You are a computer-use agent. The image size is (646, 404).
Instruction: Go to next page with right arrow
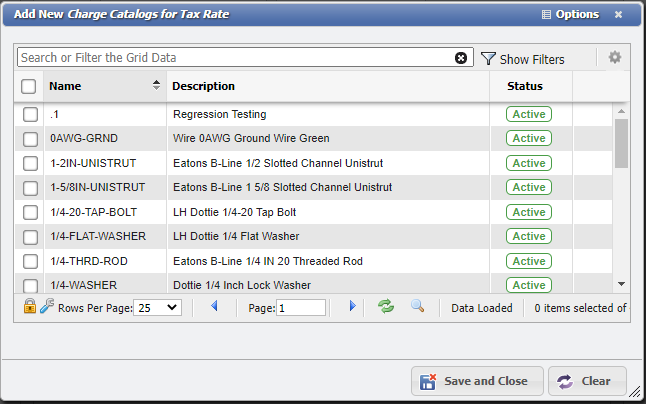coord(352,307)
